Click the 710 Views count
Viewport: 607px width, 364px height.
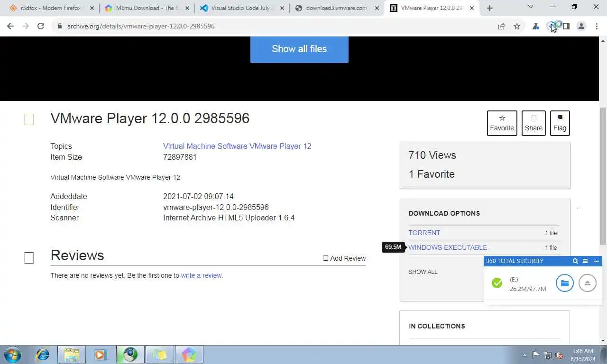pos(432,155)
